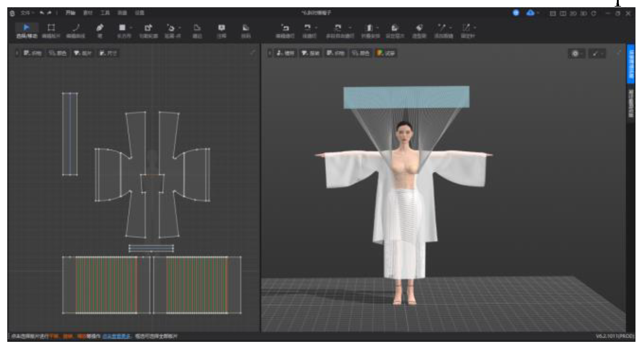
Task: Expand the Rectangle tool dropdown arrow
Action: point(131,28)
